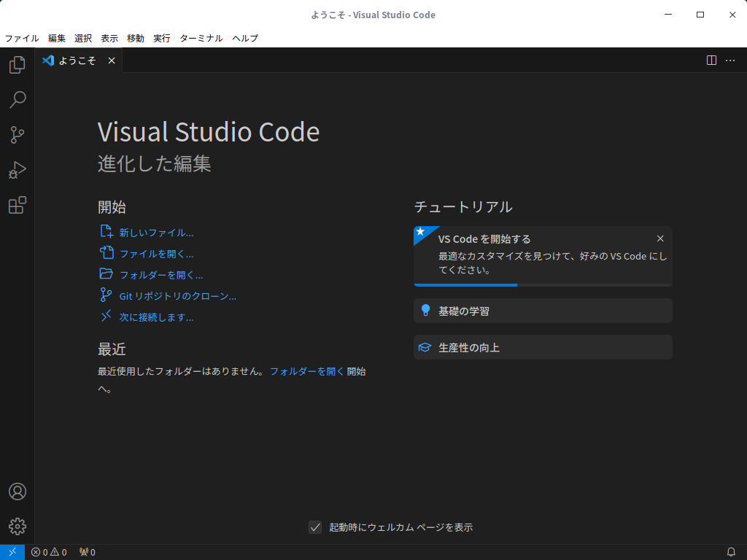747x560 pixels.
Task: Click the 開始 section heading
Action: tap(112, 207)
